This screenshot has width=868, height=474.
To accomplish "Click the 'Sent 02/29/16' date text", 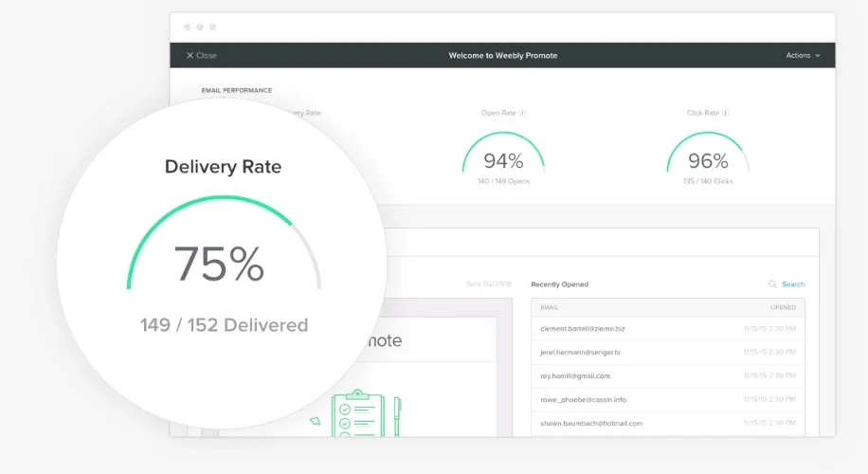I will click(x=489, y=284).
